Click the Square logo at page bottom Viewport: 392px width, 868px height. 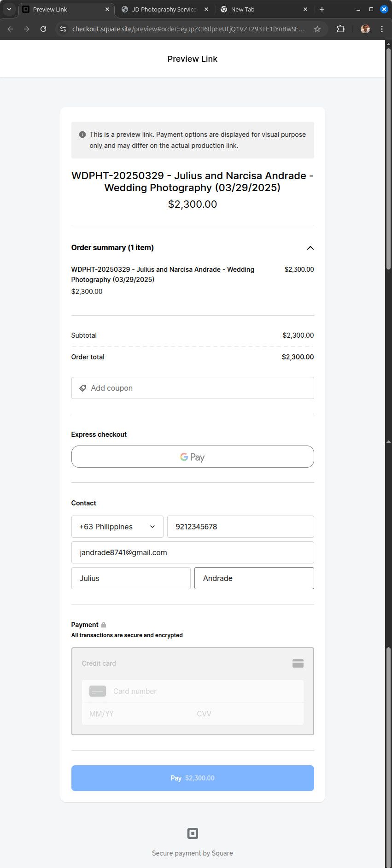click(x=193, y=833)
